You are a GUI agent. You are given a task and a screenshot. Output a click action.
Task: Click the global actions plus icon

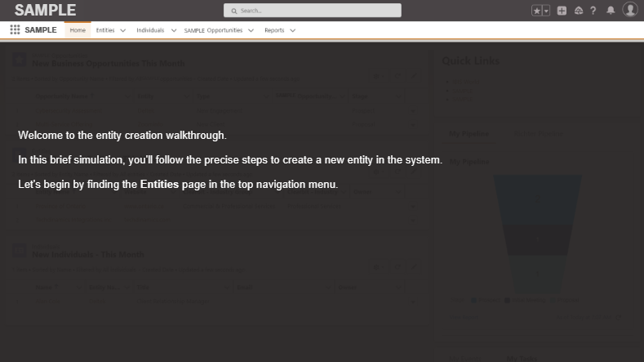coord(562,11)
